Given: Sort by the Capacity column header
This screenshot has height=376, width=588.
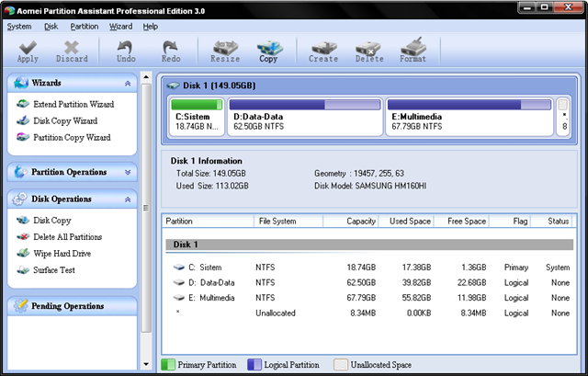Looking at the screenshot, I should pyautogui.click(x=351, y=221).
